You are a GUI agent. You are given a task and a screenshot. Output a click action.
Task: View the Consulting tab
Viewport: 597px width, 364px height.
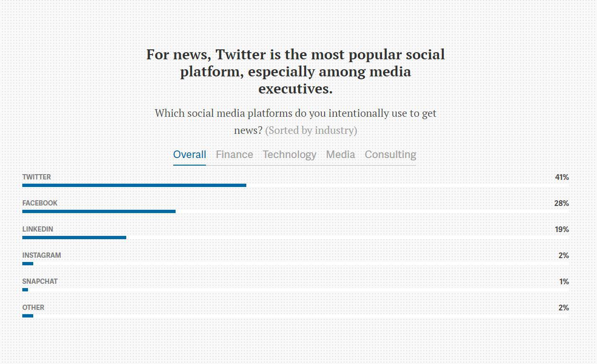[x=390, y=155]
